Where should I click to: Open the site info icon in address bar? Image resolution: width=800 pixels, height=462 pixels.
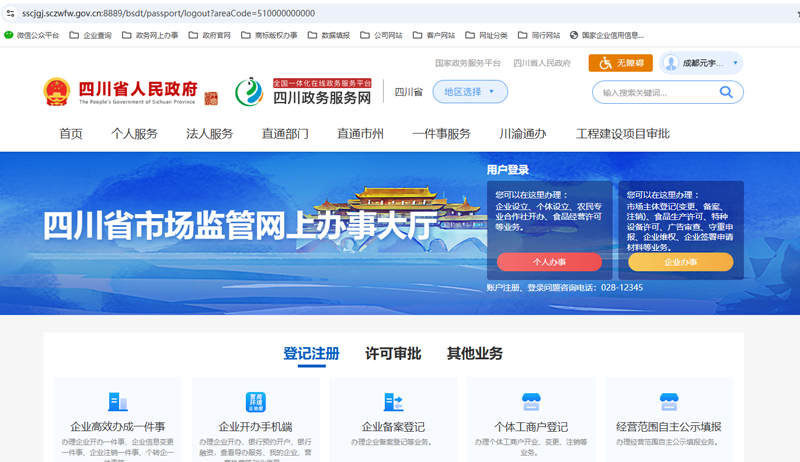(x=10, y=13)
